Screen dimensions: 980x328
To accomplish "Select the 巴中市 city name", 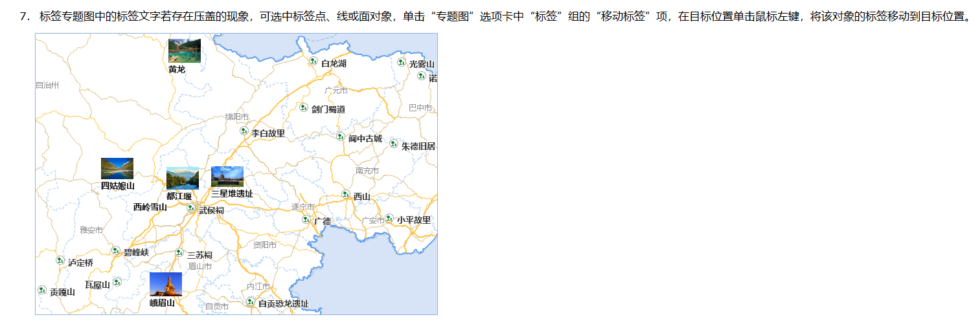I will click(x=420, y=107).
